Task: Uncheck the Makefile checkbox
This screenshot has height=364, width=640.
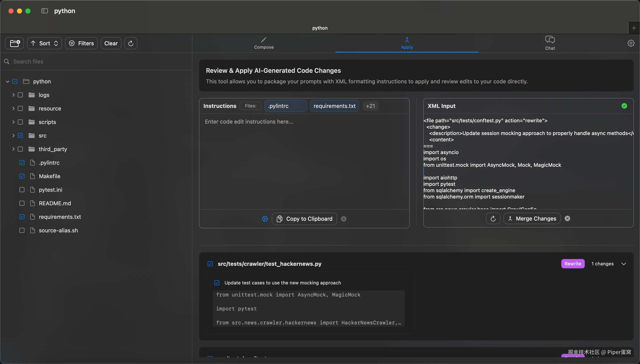Action: click(22, 176)
